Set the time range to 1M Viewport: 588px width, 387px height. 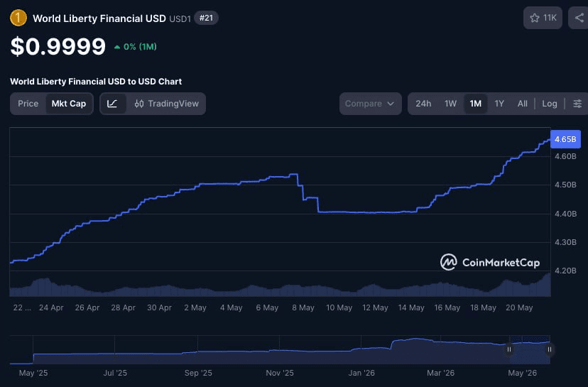point(476,104)
